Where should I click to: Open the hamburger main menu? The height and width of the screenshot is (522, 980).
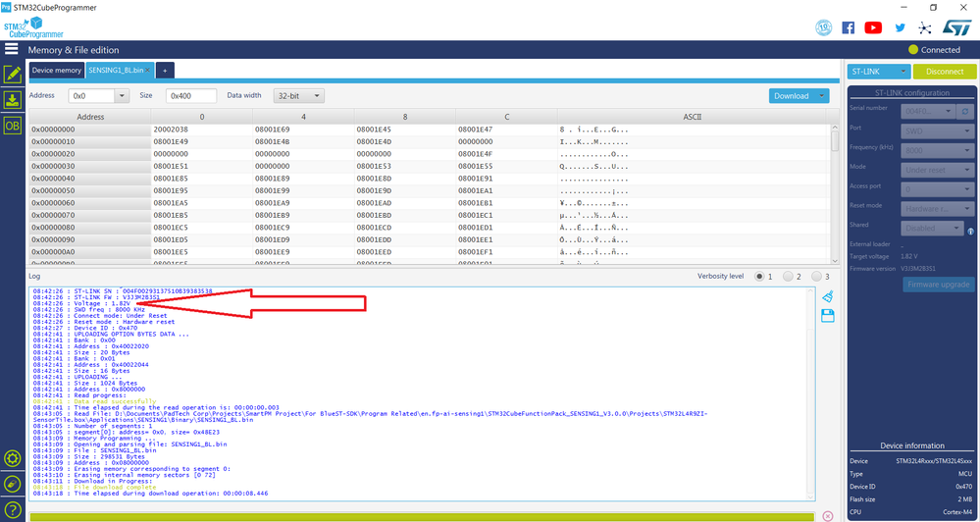[11, 49]
